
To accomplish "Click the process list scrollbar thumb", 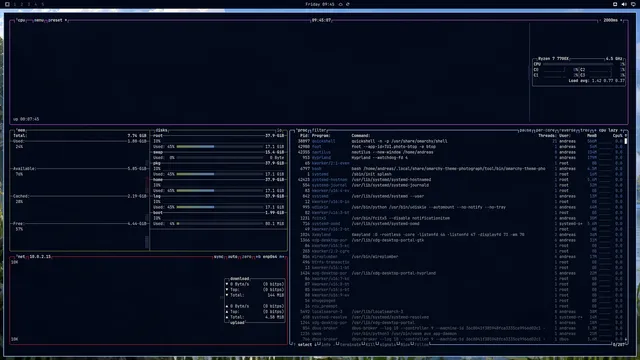I will tap(626, 141).
